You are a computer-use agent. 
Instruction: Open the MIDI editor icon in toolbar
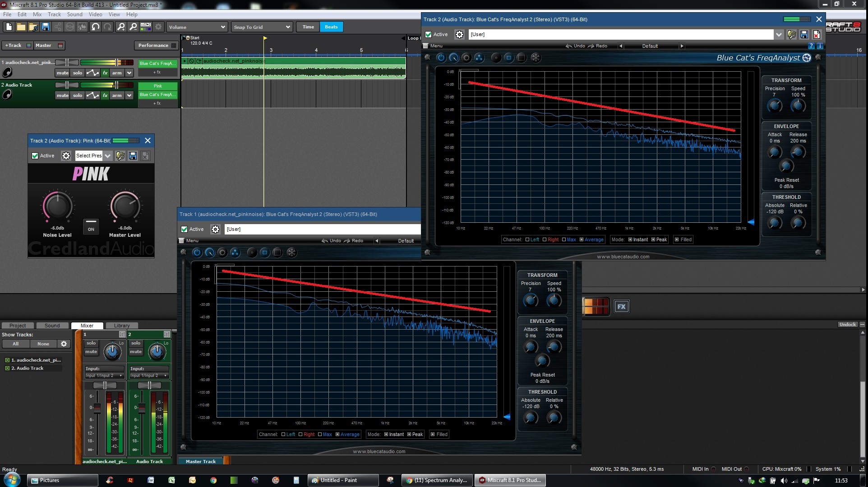coord(146,27)
